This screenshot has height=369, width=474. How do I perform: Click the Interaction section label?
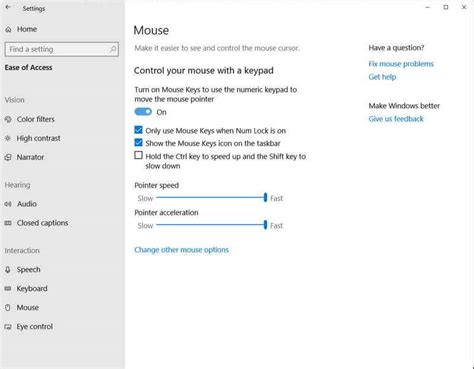pos(22,251)
